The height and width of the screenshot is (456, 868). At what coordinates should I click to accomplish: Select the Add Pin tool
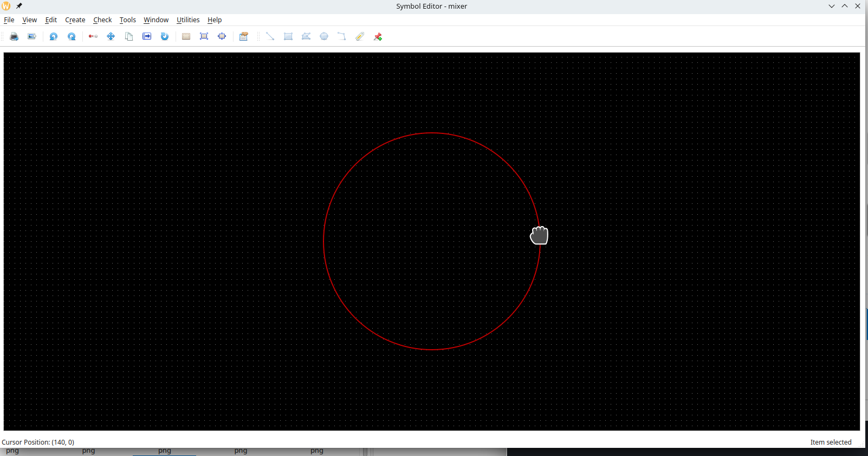(378, 36)
